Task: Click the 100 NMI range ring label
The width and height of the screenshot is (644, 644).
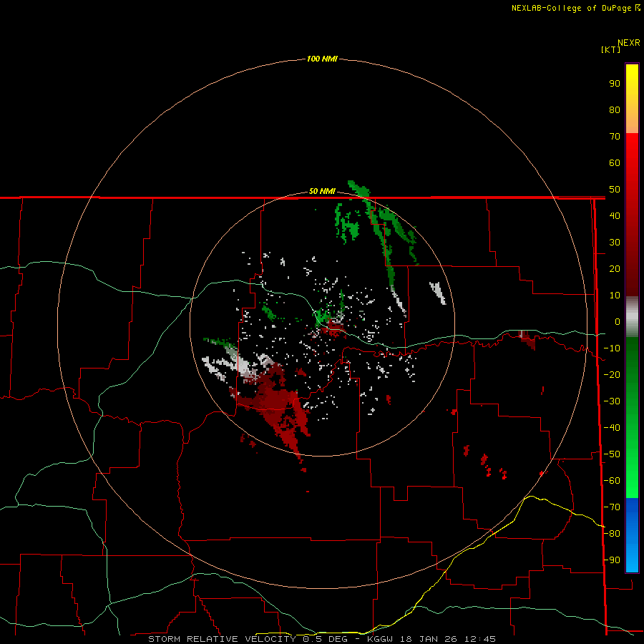Action: click(322, 59)
